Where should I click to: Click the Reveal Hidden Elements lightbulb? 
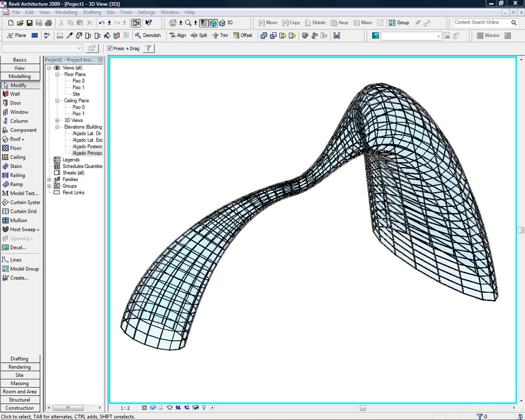(203, 407)
